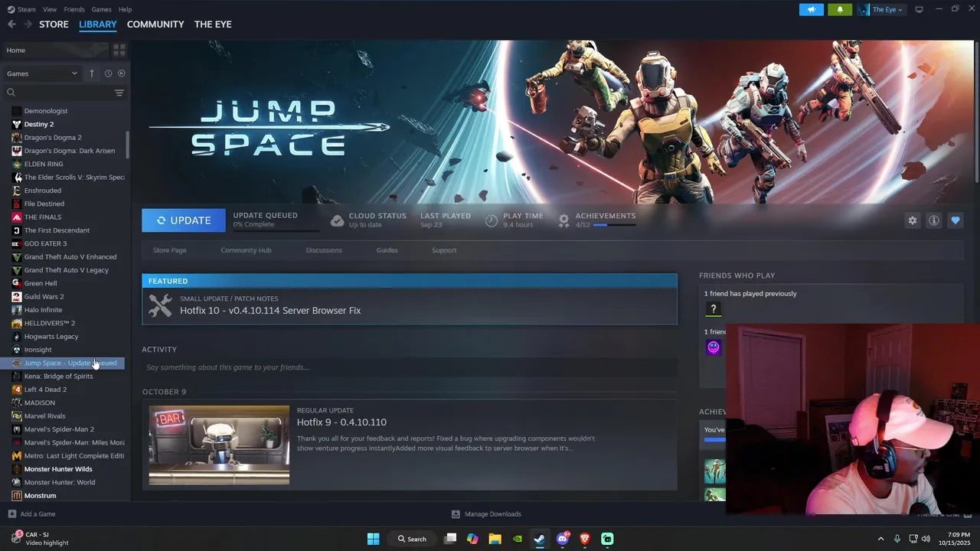Open Windows Start menu
The width and height of the screenshot is (980, 551).
[373, 539]
